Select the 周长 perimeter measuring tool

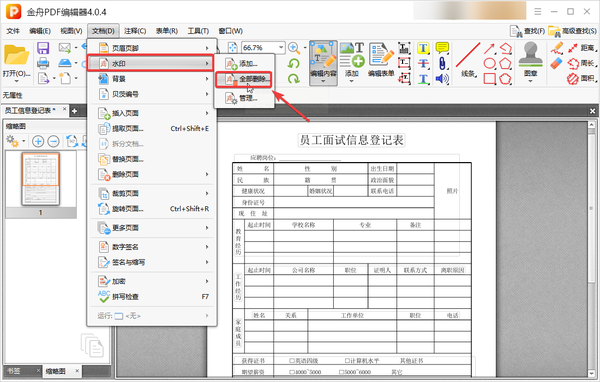pyautogui.click(x=581, y=63)
